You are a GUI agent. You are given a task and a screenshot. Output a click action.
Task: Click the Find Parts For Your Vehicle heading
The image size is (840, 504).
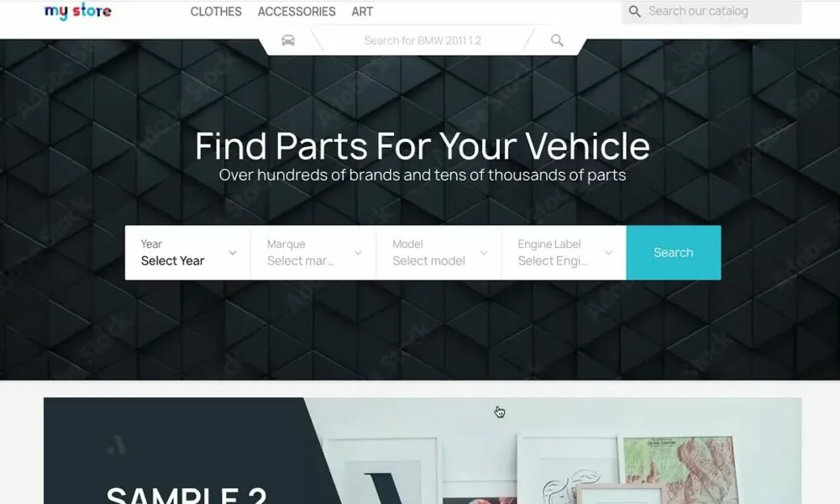[x=423, y=145]
